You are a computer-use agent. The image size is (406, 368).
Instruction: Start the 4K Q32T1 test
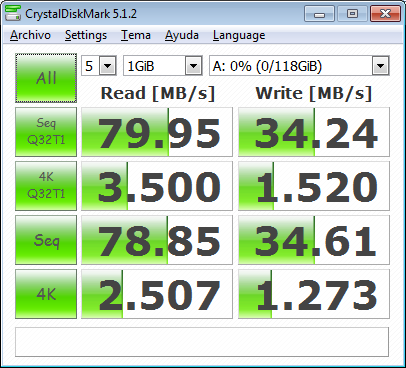[46, 186]
